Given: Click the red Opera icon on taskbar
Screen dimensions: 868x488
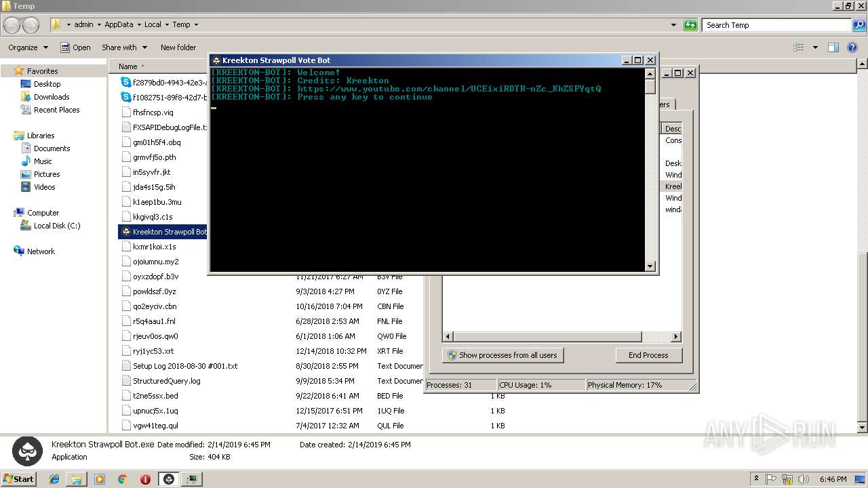Looking at the screenshot, I should tap(145, 479).
